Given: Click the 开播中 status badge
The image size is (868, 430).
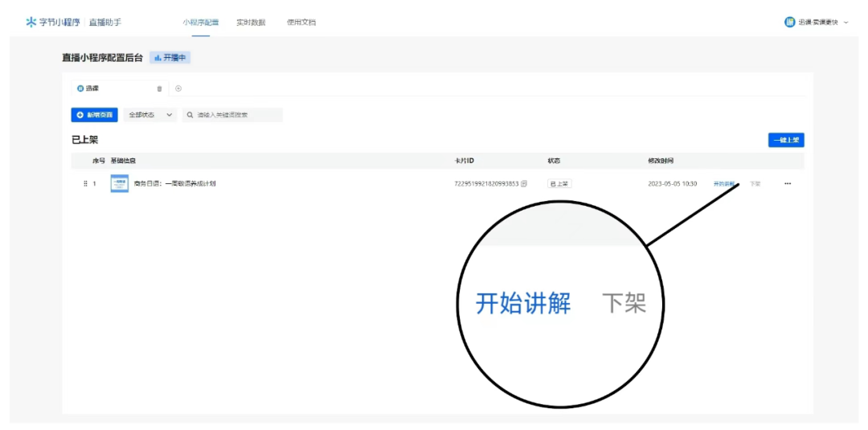Looking at the screenshot, I should pos(170,58).
